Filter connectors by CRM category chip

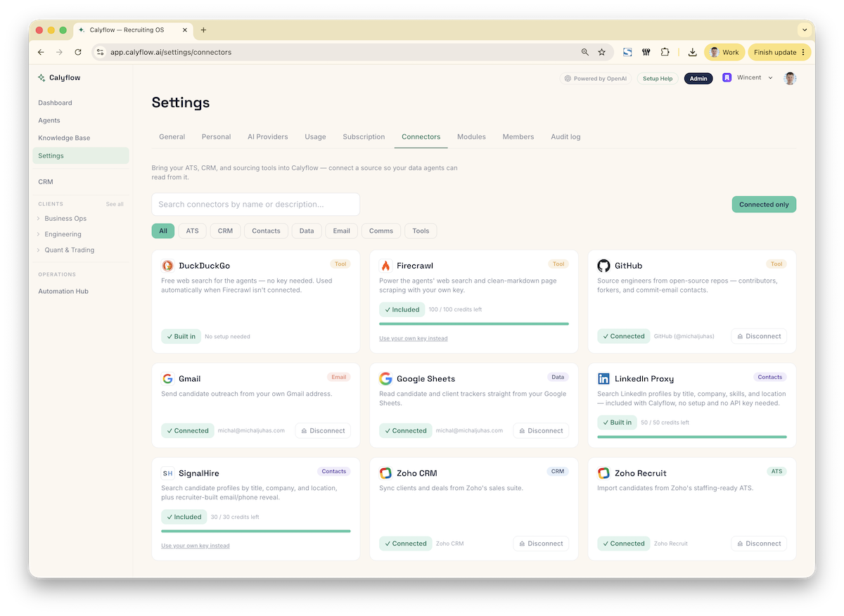coord(225,231)
